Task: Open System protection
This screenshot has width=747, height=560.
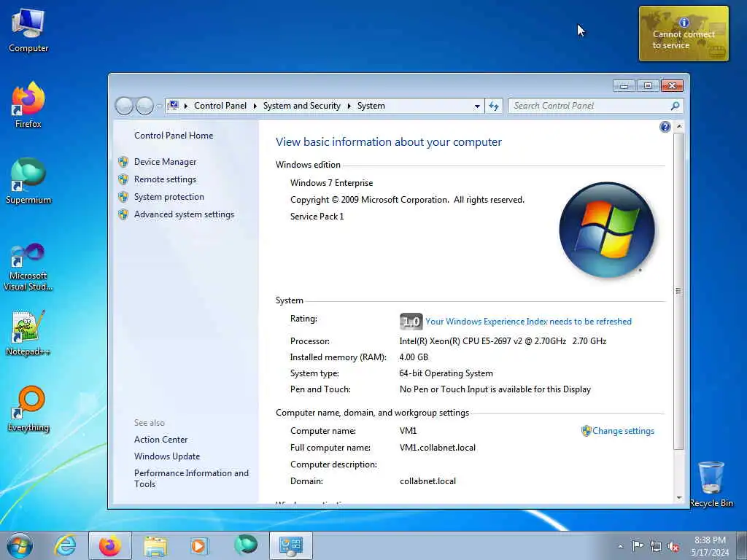Action: 169,197
